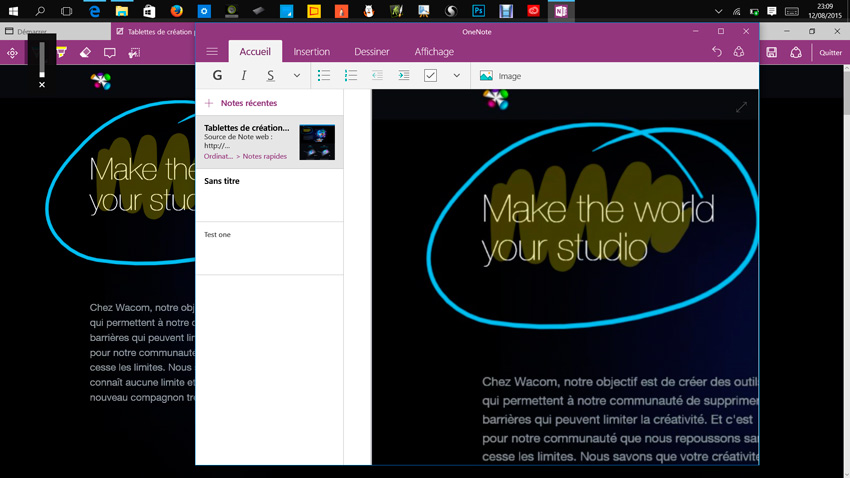Open the network status tray icon
The image size is (850, 478).
(x=736, y=11)
